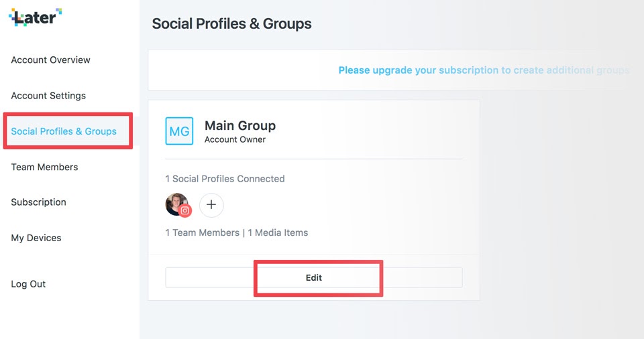Click the Social Profiles & Groups page heading
The image size is (644, 339).
(x=231, y=24)
